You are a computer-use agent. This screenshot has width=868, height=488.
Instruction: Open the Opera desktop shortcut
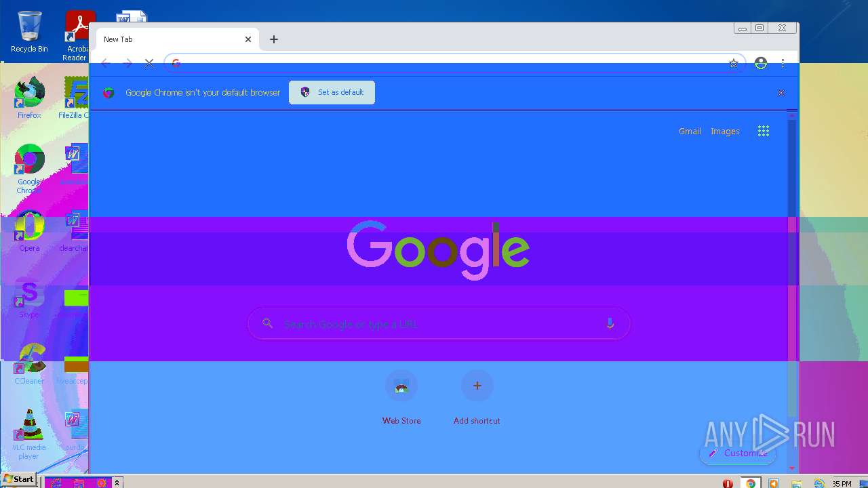pos(29,231)
